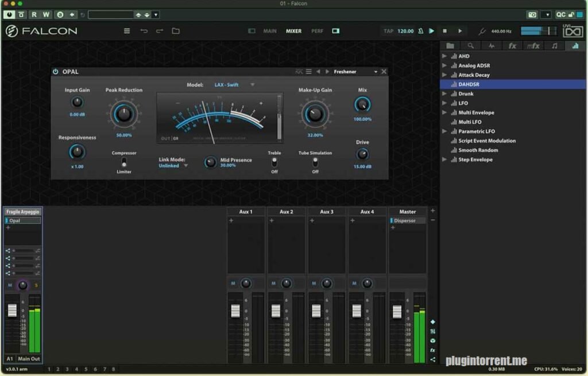Open the mfx event processors tab
The height and width of the screenshot is (376, 588).
533,46
